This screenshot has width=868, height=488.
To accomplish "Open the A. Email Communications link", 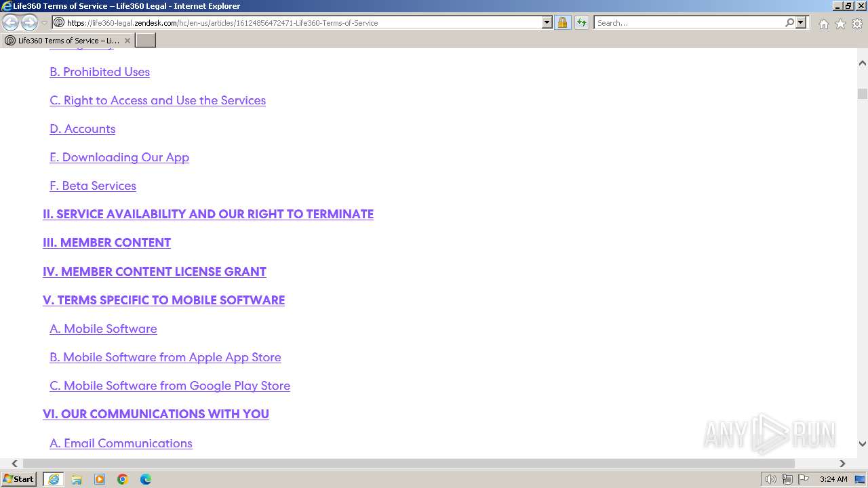I will tap(121, 443).
